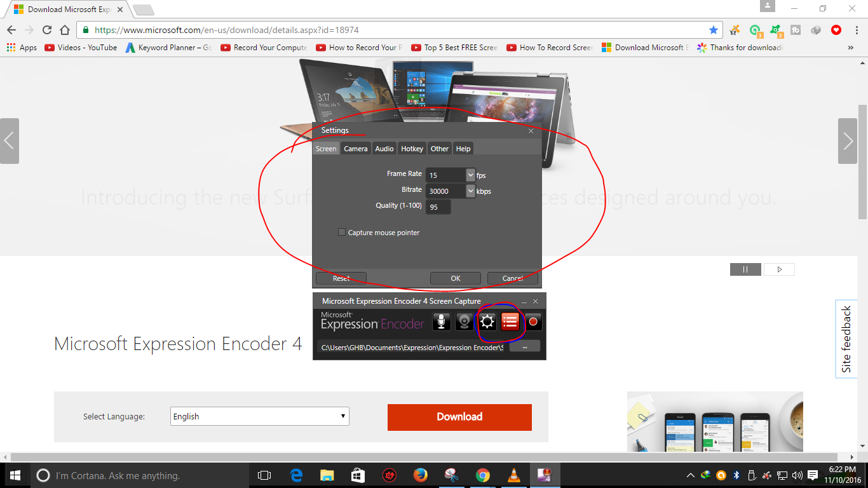Open Microsoft Edge from the taskbar
Image resolution: width=868 pixels, height=488 pixels.
(296, 475)
